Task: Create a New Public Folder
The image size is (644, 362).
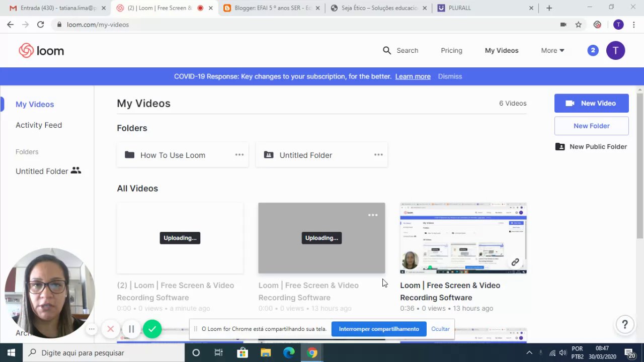Action: 591,147
